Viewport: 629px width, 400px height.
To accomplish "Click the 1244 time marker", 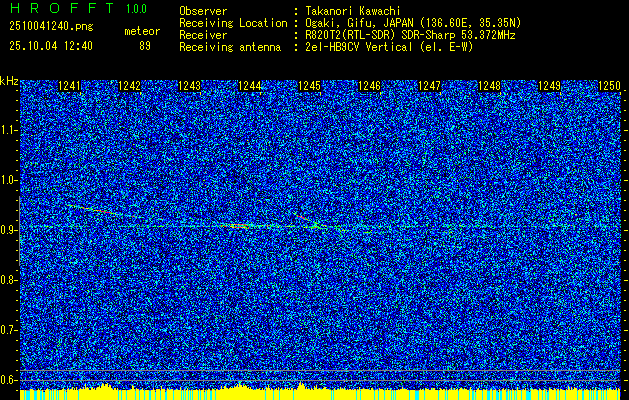I will pos(250,86).
